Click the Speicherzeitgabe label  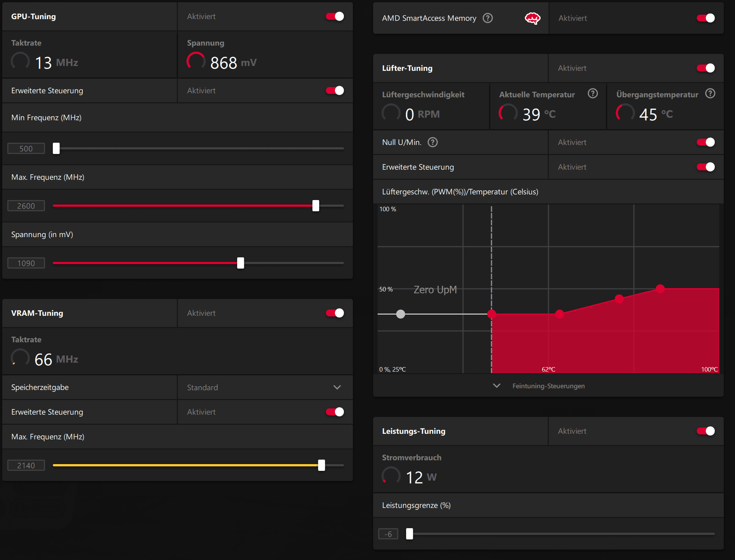(x=40, y=387)
